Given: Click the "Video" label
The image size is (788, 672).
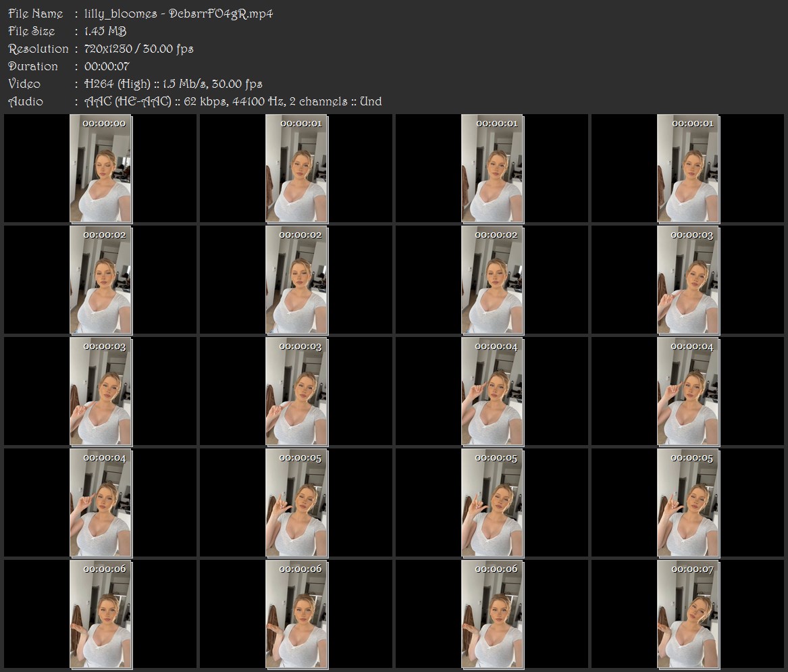Looking at the screenshot, I should tap(24, 84).
